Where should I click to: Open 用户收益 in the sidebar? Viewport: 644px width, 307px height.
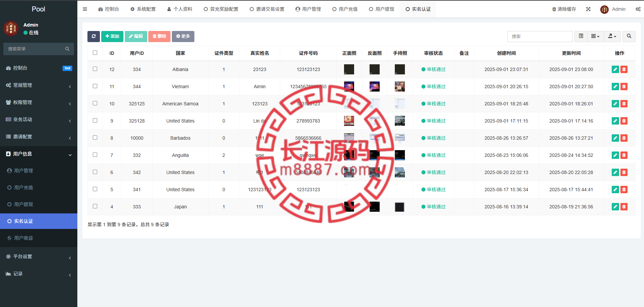(39, 238)
